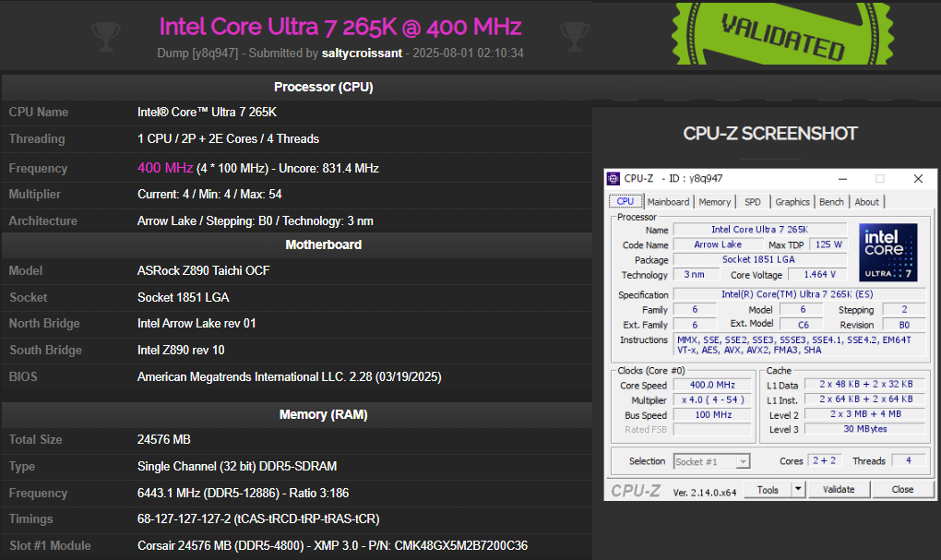Click the Intel Core Ultra 7 logo
This screenshot has height=560, width=941.
(887, 252)
